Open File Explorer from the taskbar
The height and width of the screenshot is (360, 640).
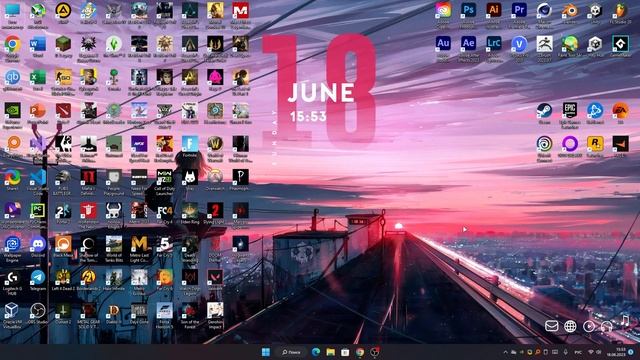pos(331,352)
